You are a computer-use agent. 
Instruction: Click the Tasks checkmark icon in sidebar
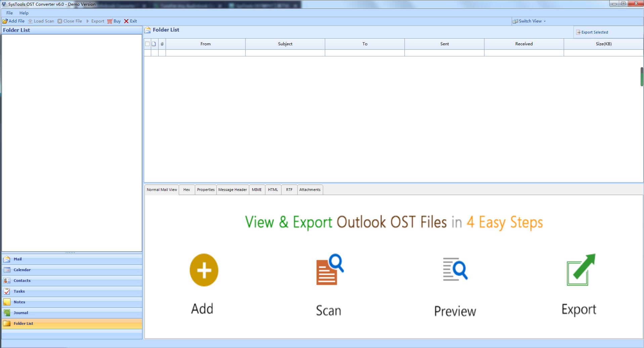click(x=7, y=291)
